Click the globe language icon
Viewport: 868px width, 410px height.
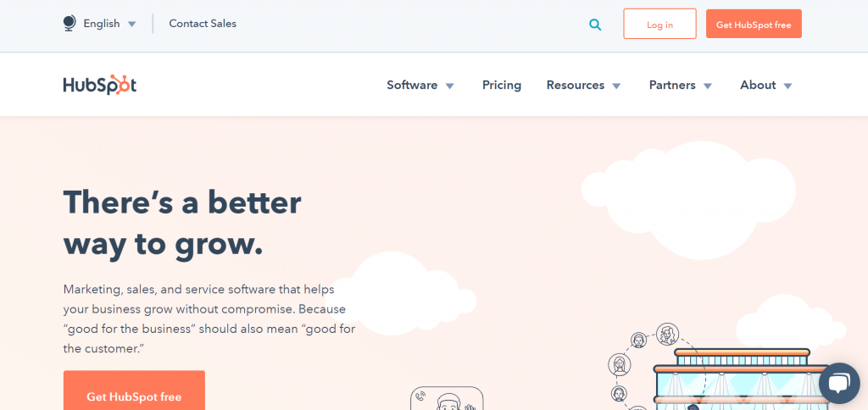pyautogui.click(x=70, y=23)
